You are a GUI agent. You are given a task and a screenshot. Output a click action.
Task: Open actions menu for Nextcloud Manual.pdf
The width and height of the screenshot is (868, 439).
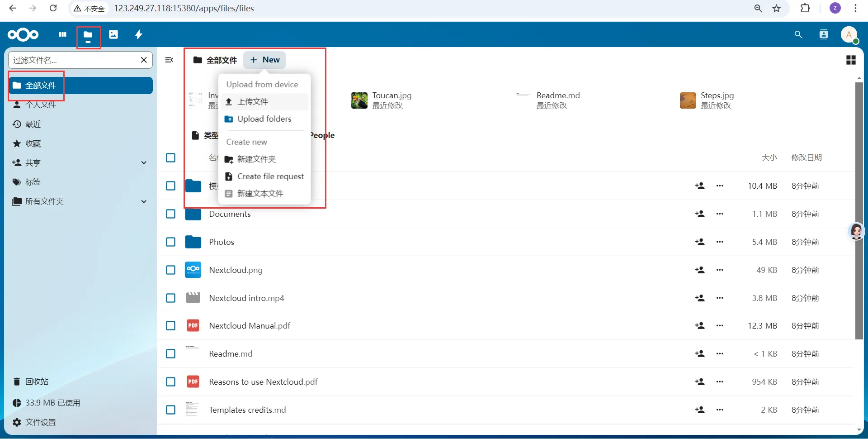[720, 326]
